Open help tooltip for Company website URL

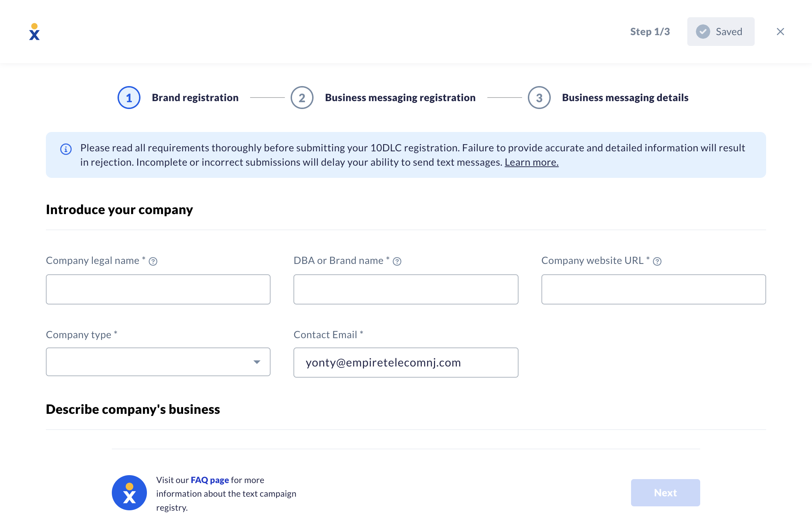pyautogui.click(x=657, y=261)
